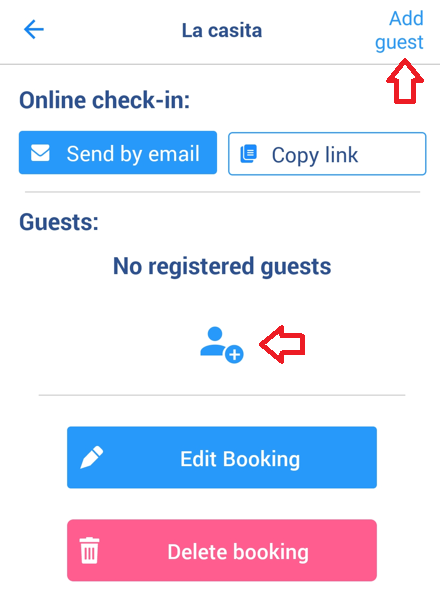
Task: Click the red arrow pointing up at Add guest
Action: (405, 81)
